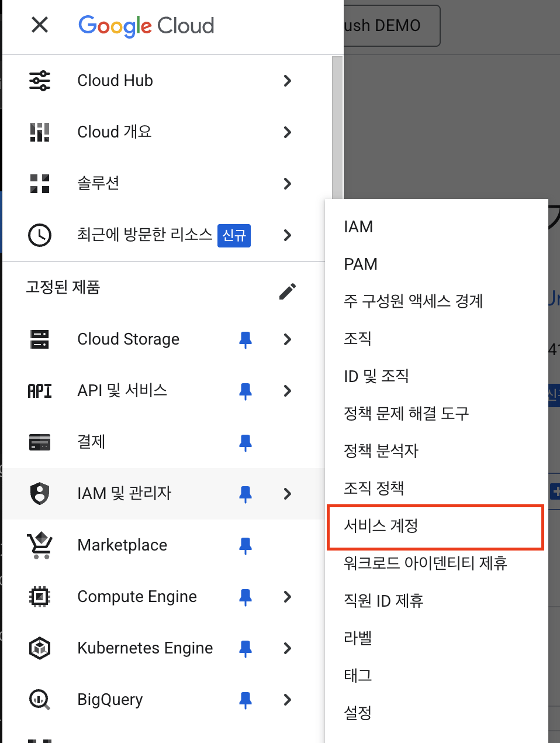The width and height of the screenshot is (560, 743).
Task: Go to Marketplace
Action: click(122, 545)
